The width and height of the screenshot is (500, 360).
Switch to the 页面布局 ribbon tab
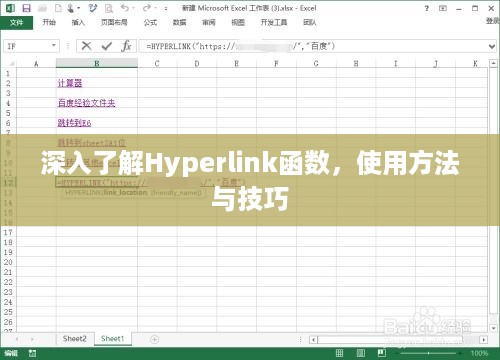click(x=114, y=22)
